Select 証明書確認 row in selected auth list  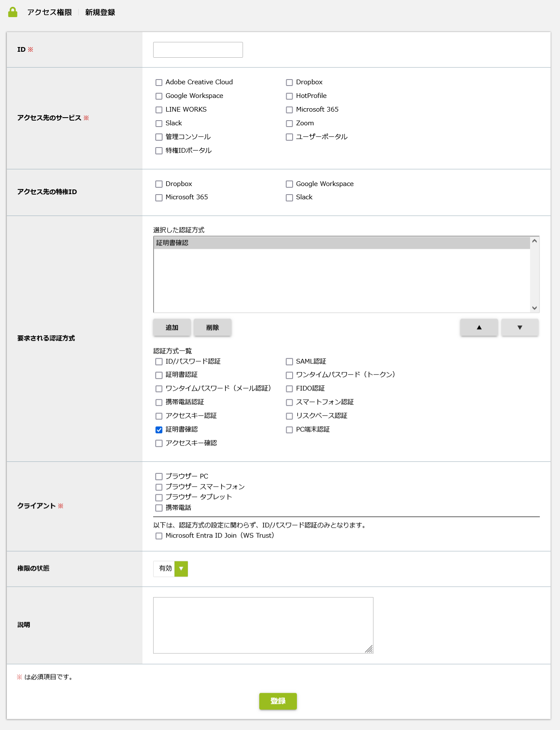tap(341, 243)
